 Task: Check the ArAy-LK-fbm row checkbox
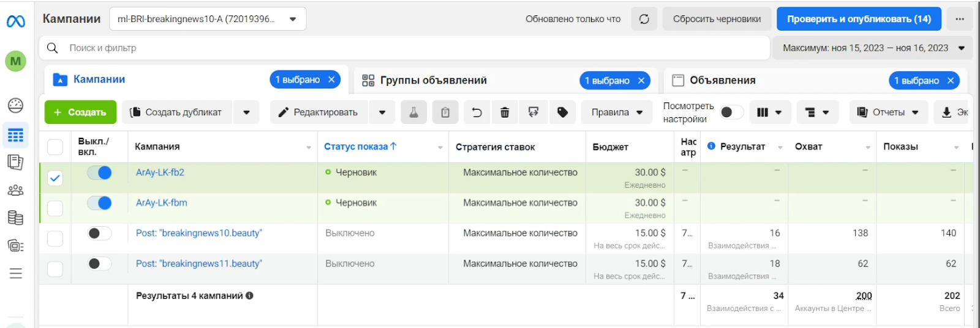(55, 208)
